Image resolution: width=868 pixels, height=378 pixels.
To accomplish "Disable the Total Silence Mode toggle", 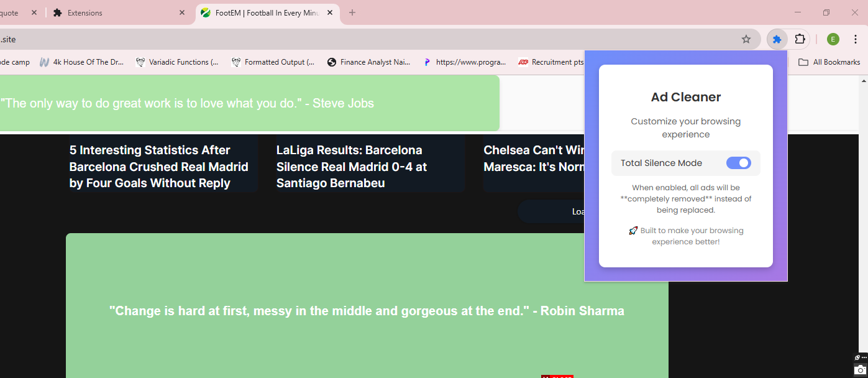I will (738, 163).
